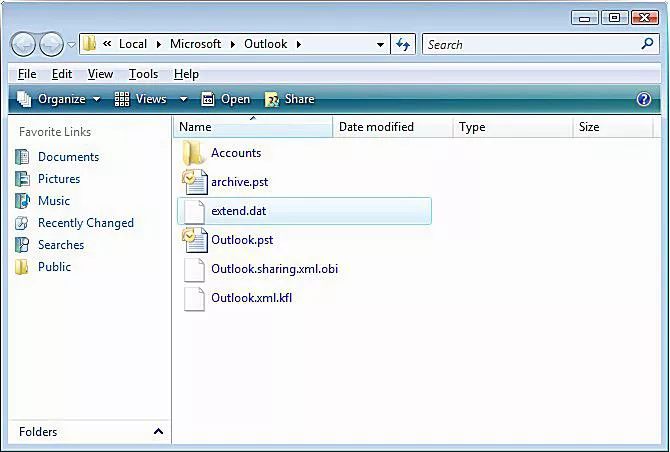The height and width of the screenshot is (452, 670).
Task: Select the Outlook.xml.kfl file icon
Action: (x=194, y=298)
